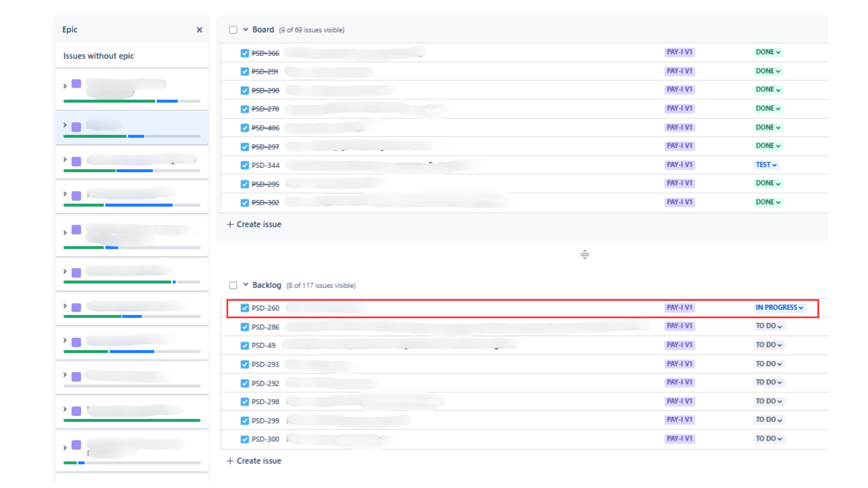The height and width of the screenshot is (488, 868).
Task: Click the PSD-406 issue type icon
Action: (245, 128)
